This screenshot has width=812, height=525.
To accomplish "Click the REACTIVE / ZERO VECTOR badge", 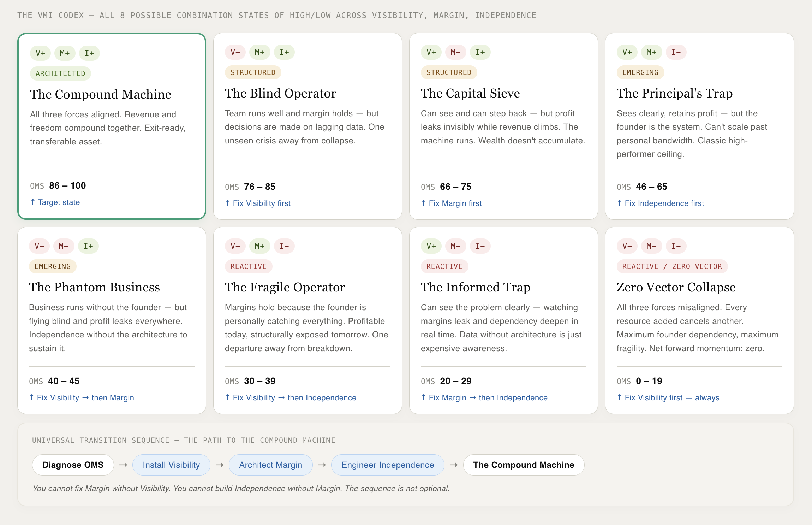I will point(672,266).
